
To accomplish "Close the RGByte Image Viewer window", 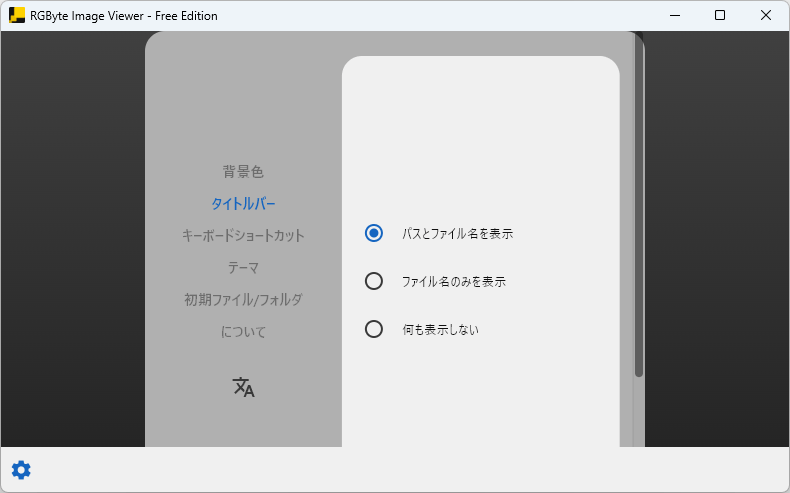I will 766,16.
